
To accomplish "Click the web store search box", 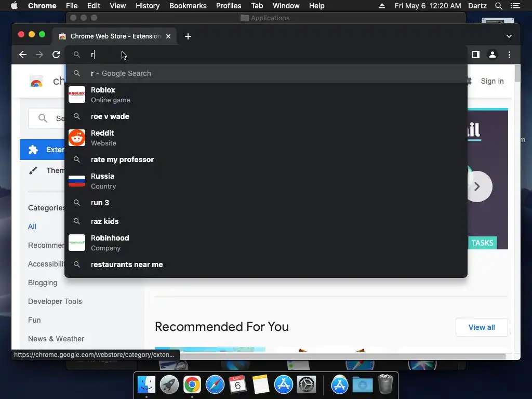I will point(46,118).
